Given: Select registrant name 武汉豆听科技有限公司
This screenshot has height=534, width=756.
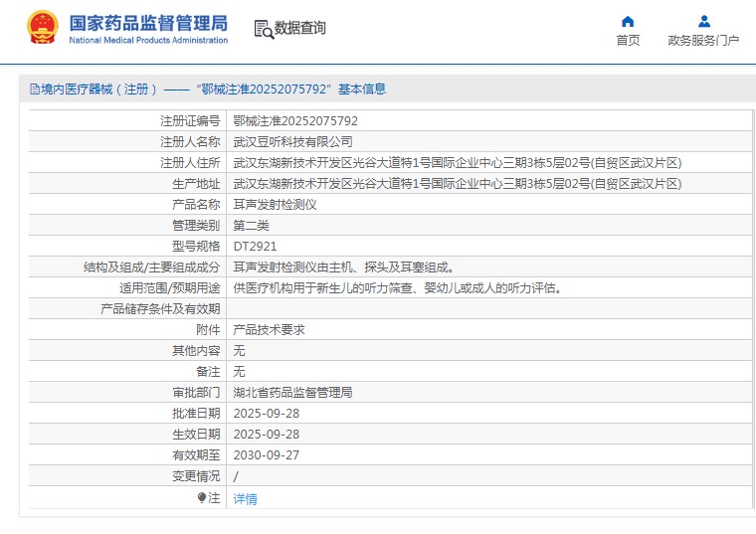Looking at the screenshot, I should click(x=292, y=141).
